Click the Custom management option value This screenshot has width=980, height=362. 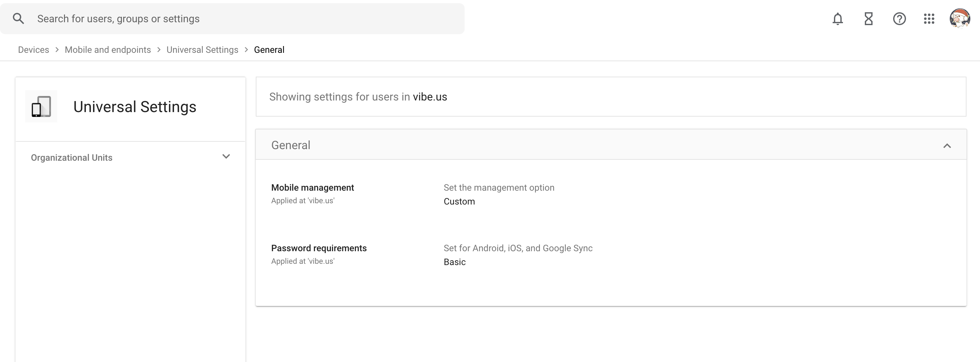click(459, 201)
